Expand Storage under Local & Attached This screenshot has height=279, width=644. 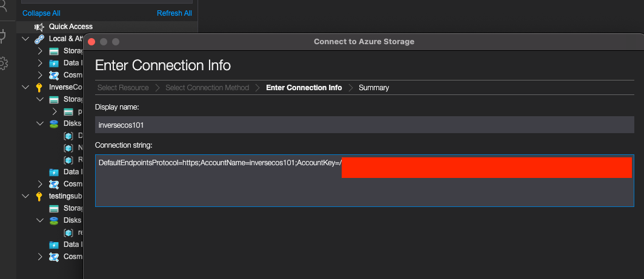pyautogui.click(x=40, y=51)
